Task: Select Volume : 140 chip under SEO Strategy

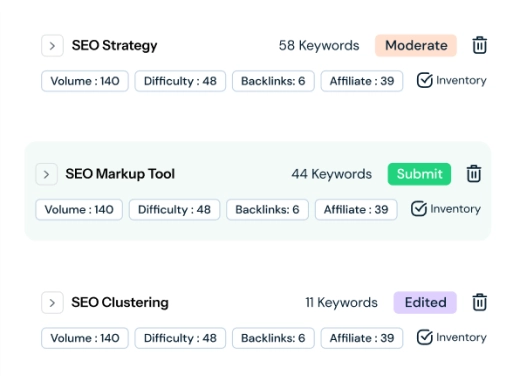Action: coord(85,81)
